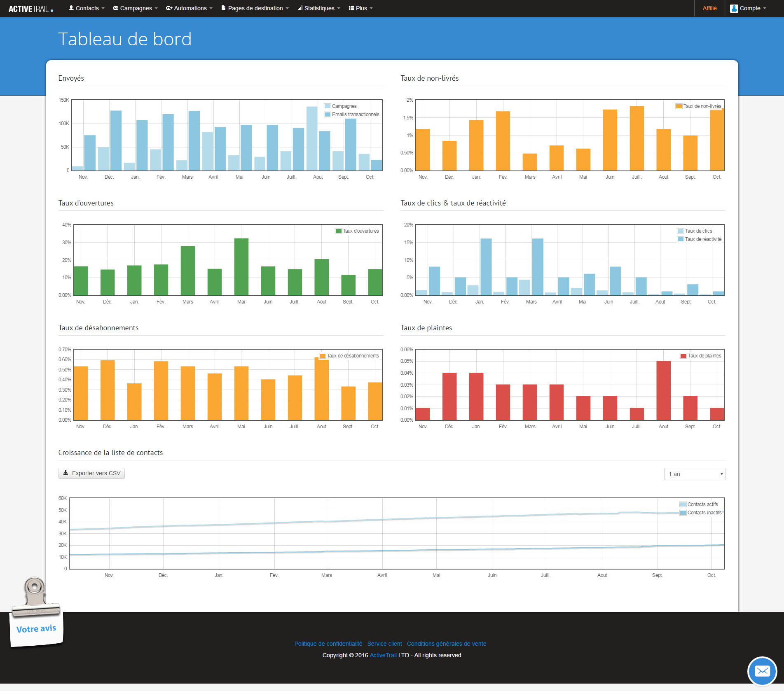Open the Affilié menu item
Screen dimensions: 784x691
(709, 8)
